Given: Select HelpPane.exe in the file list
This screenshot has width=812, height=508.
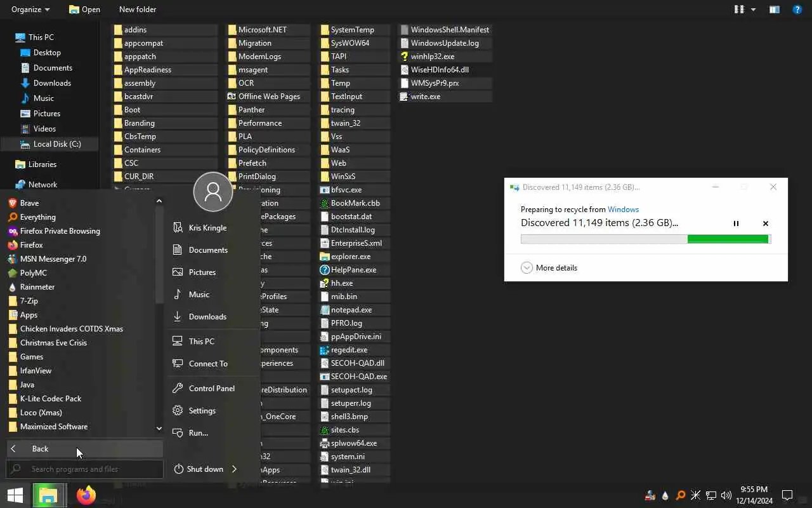Looking at the screenshot, I should 354,270.
